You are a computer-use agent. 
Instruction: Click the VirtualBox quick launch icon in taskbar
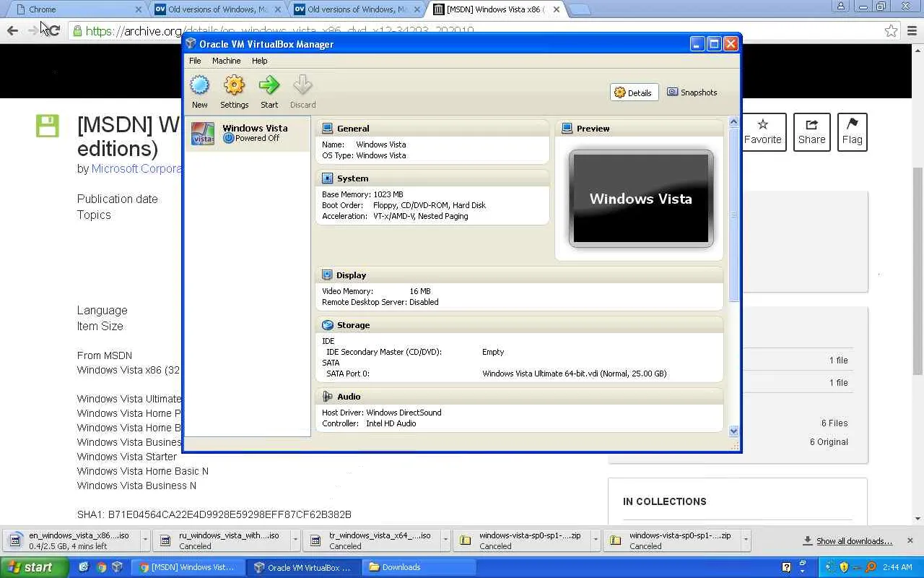[117, 567]
